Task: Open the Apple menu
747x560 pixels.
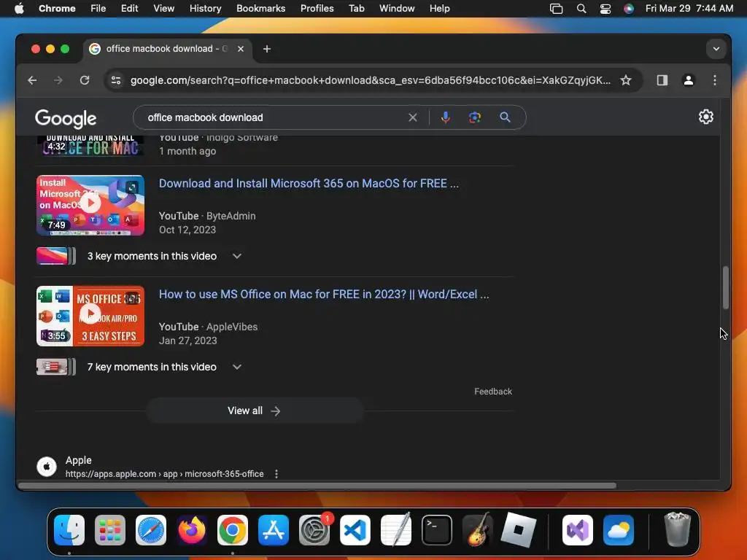Action: coord(19,9)
